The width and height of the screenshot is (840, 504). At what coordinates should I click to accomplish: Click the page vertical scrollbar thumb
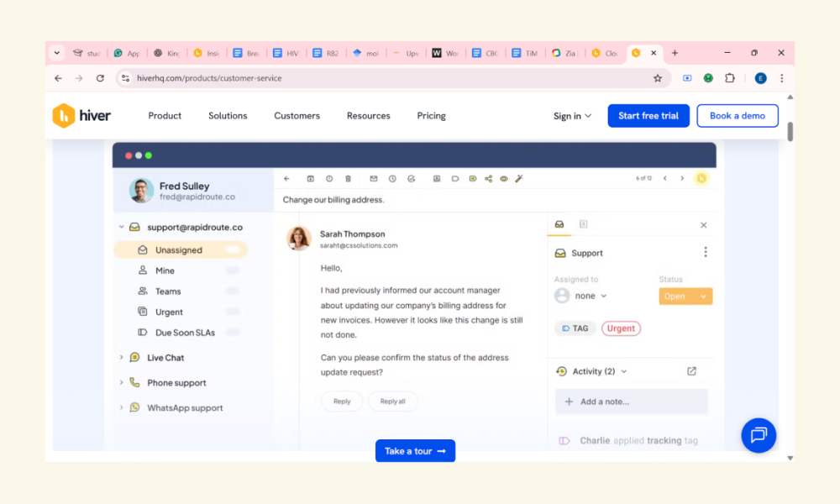[790, 132]
